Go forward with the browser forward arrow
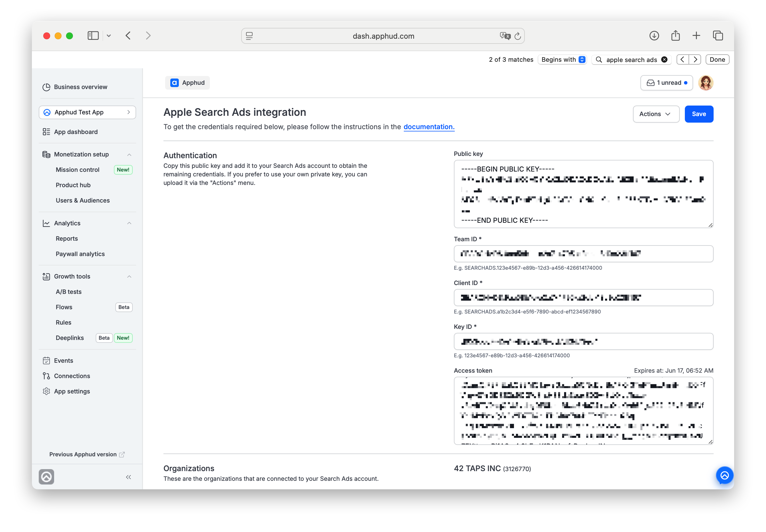This screenshot has height=532, width=766. pyautogui.click(x=148, y=36)
